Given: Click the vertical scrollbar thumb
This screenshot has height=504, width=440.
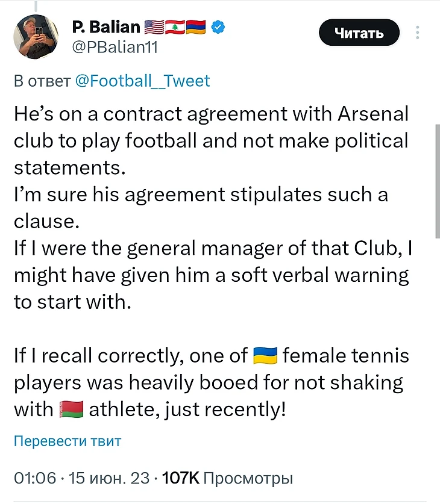Looking at the screenshot, I should tap(436, 181).
